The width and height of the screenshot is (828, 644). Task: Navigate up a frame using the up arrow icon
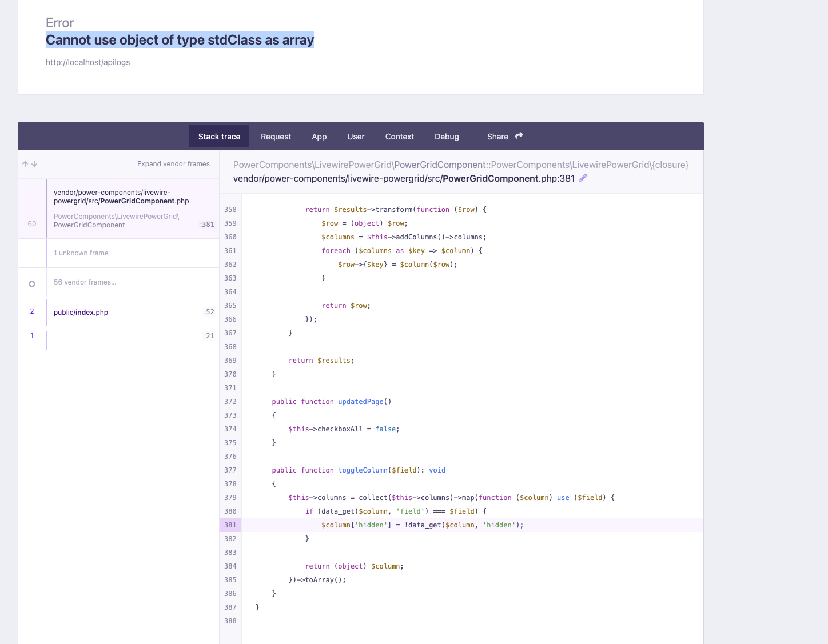click(x=24, y=163)
